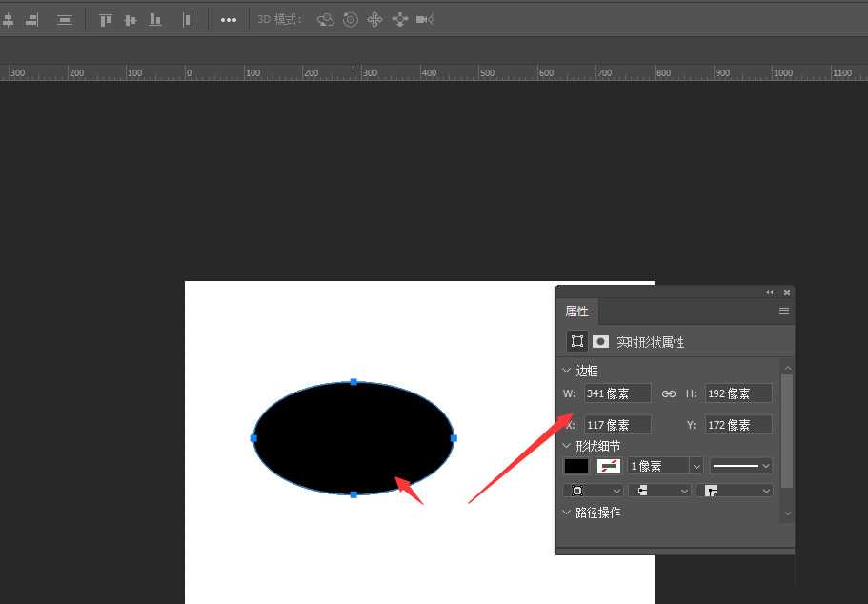Select the 3D pan camera tool icon
Viewport: 868px width, 604px height.
[375, 19]
